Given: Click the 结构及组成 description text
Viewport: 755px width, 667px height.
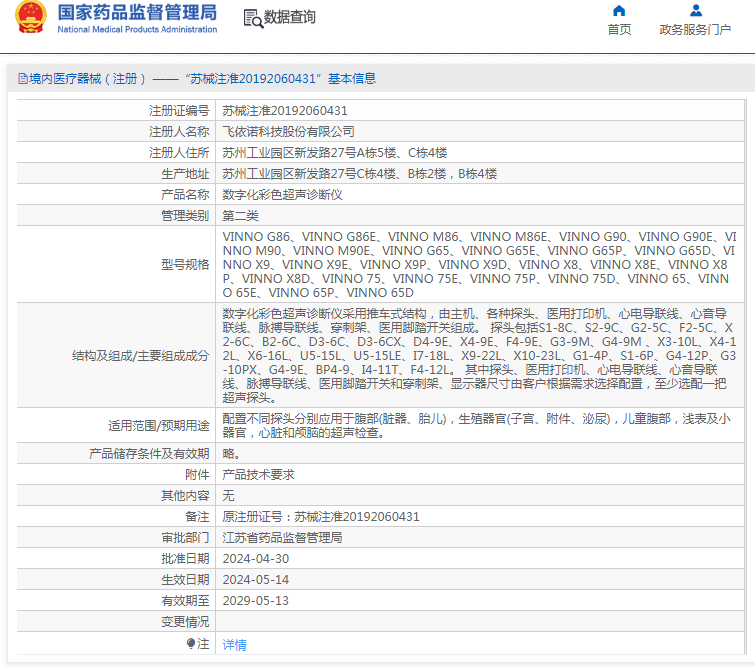Looking at the screenshot, I should click(479, 355).
